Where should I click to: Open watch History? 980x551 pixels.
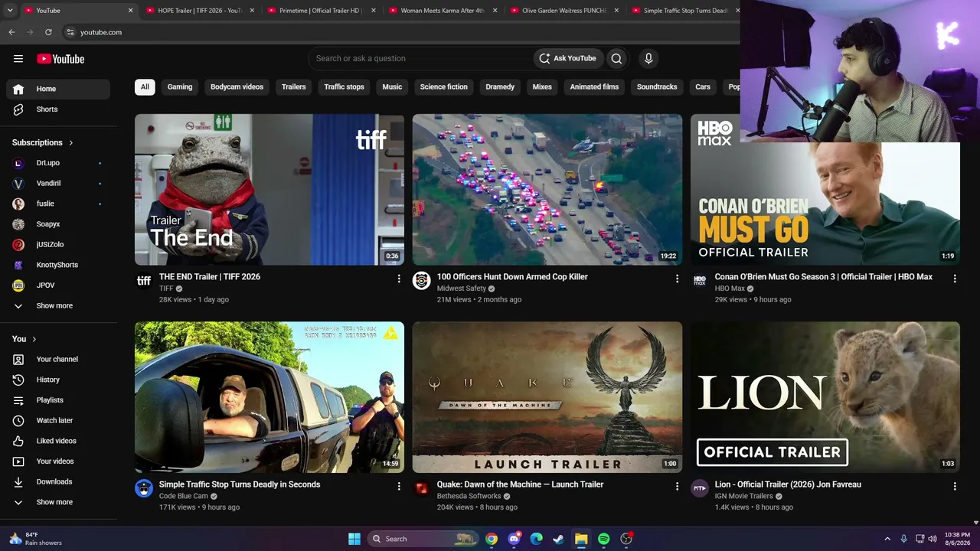tap(58, 380)
